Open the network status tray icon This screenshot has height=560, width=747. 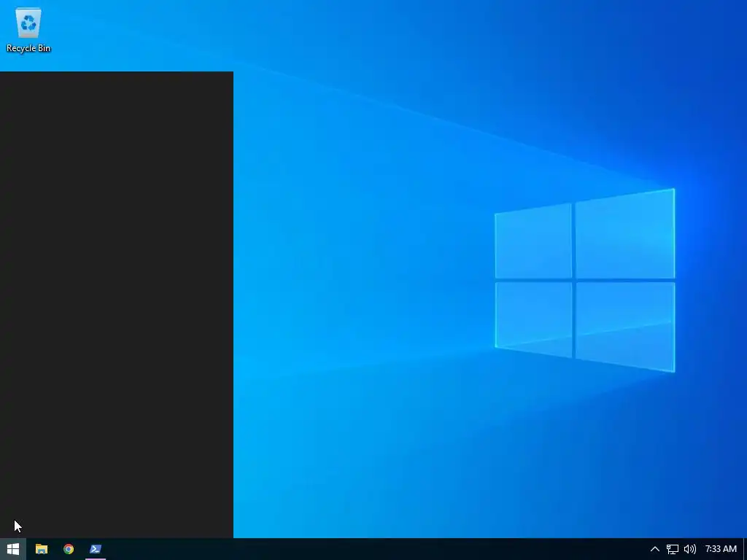click(x=672, y=549)
